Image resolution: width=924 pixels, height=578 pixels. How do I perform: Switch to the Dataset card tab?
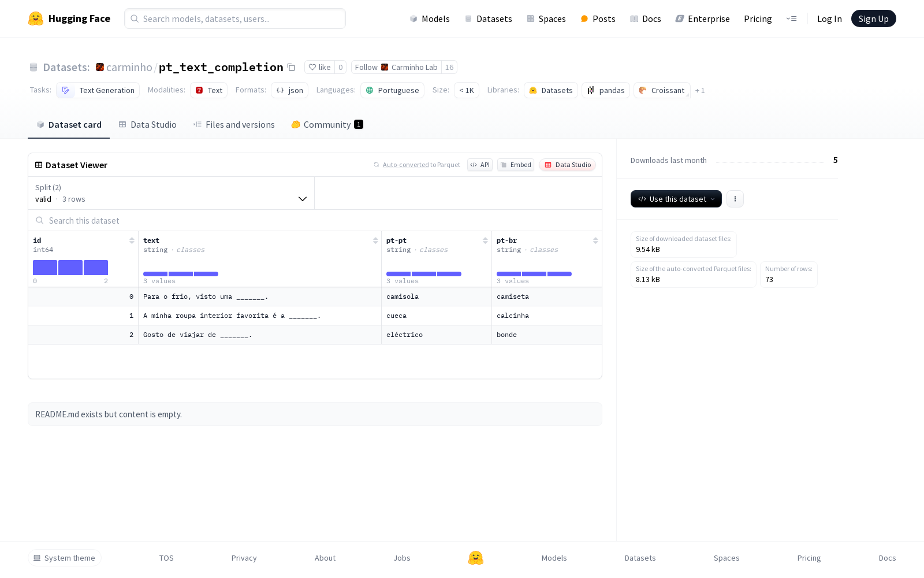[69, 124]
